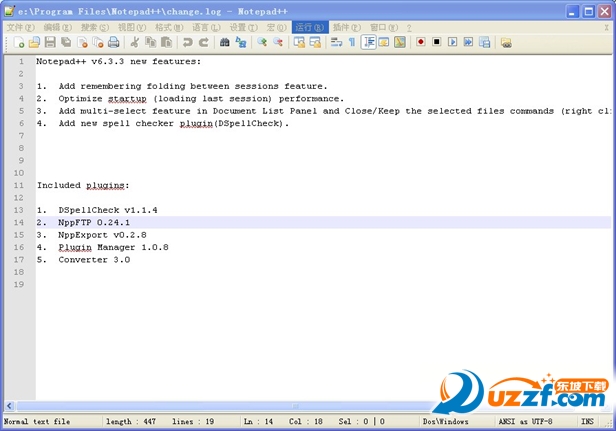Toggle synchronized vertical scrolling icon
616x431 pixels.
pos(299,42)
